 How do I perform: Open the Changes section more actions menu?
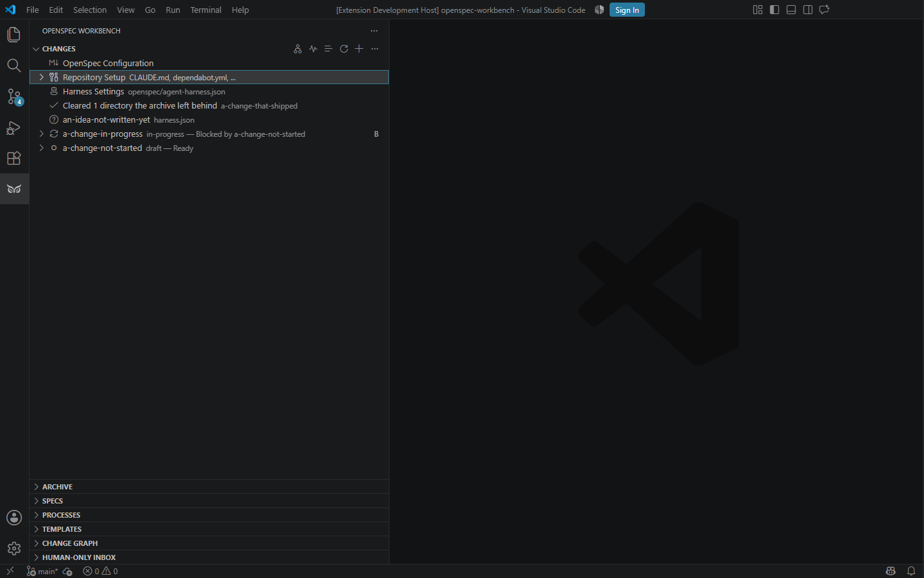tap(375, 49)
